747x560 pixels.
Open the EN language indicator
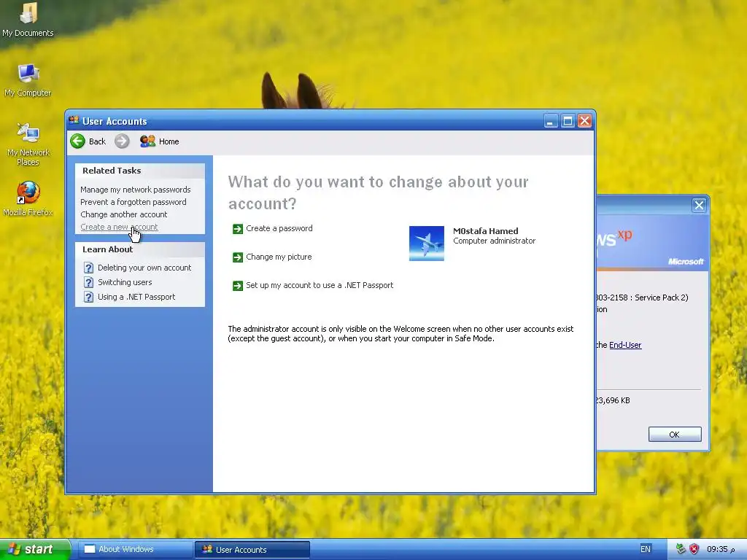click(646, 549)
